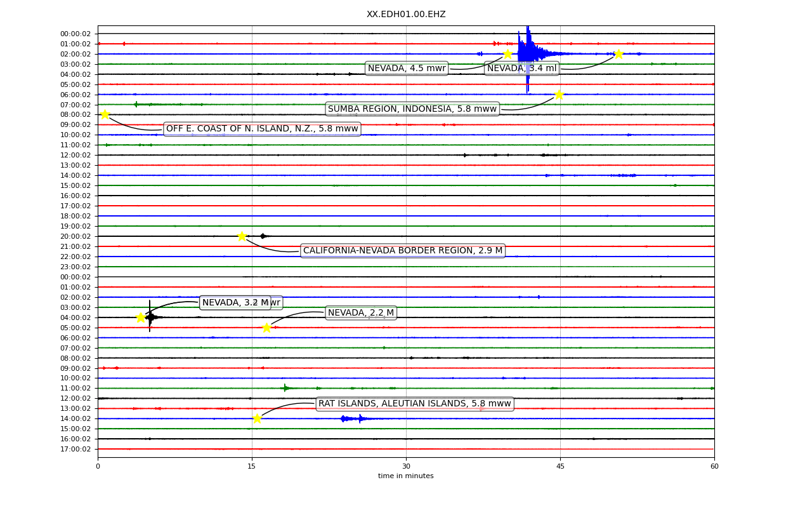Click the NEVADA, 4.5 mwr annotation box
The width and height of the screenshot is (812, 508).
tap(407, 69)
